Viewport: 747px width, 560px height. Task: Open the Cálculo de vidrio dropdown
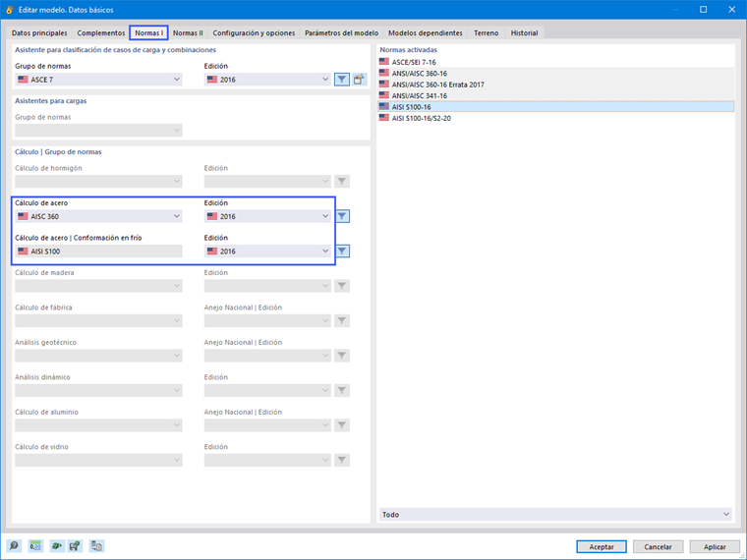tap(98, 460)
